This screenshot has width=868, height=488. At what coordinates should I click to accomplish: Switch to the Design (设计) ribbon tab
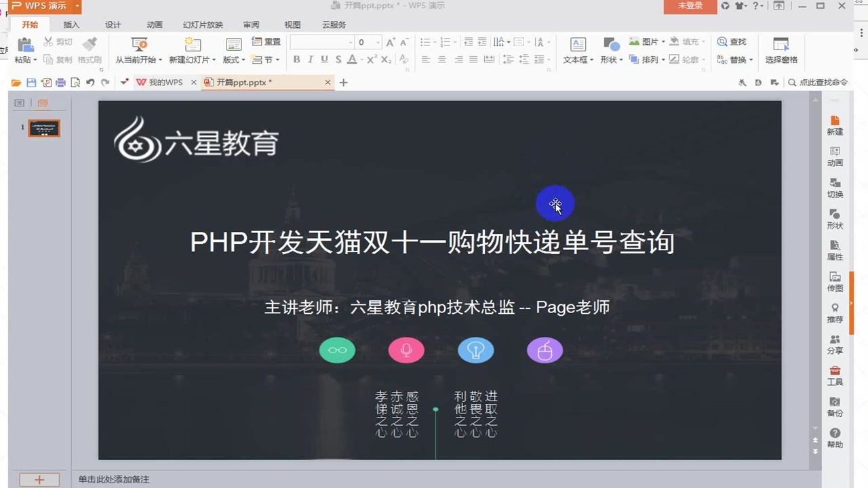coord(113,24)
